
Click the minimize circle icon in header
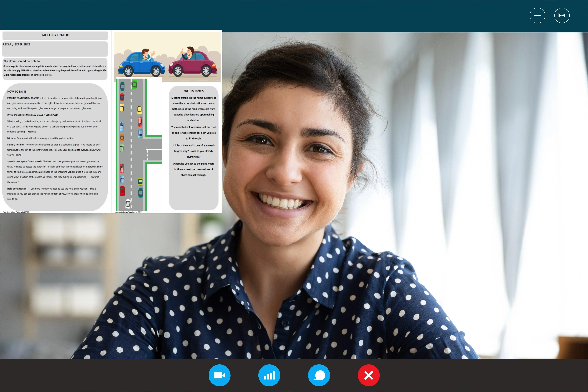pyautogui.click(x=537, y=15)
